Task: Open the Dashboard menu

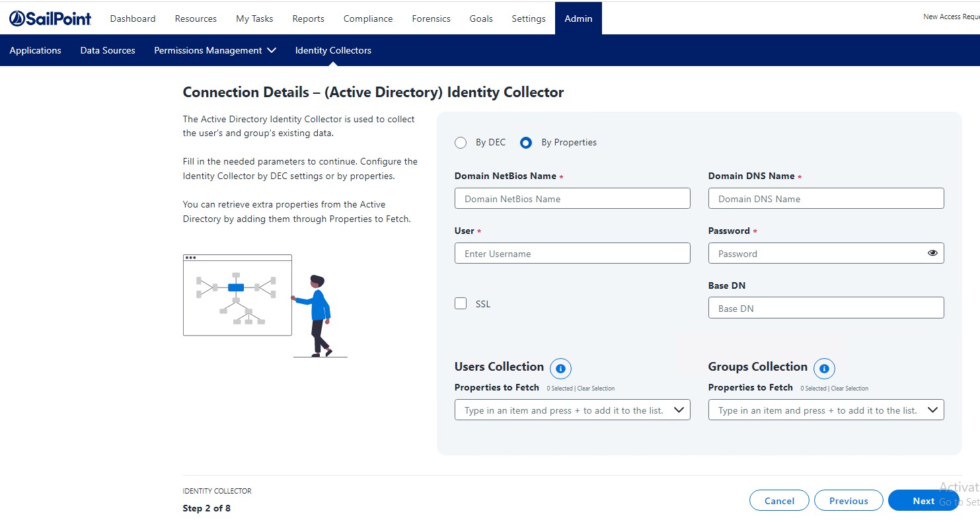Action: (133, 19)
